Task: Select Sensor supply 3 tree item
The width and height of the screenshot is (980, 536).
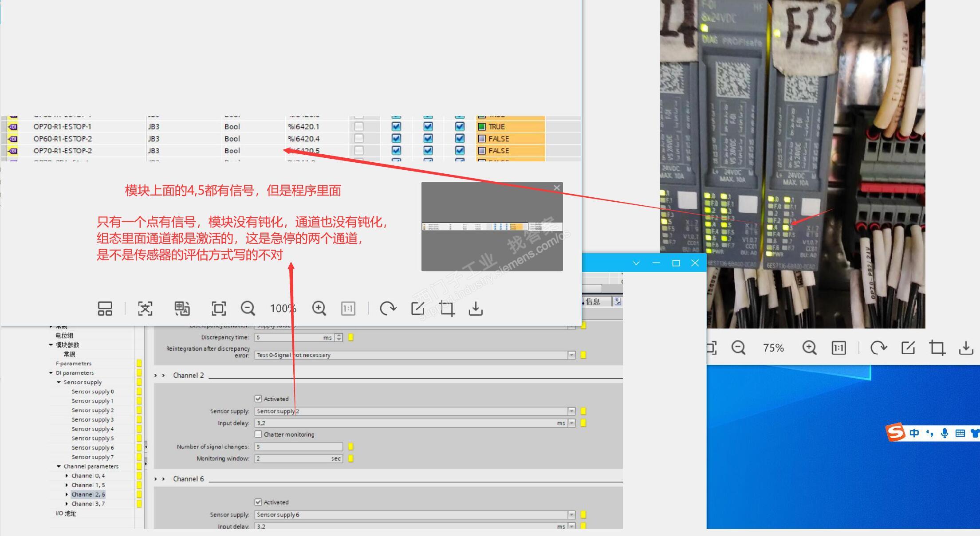Action: point(92,419)
